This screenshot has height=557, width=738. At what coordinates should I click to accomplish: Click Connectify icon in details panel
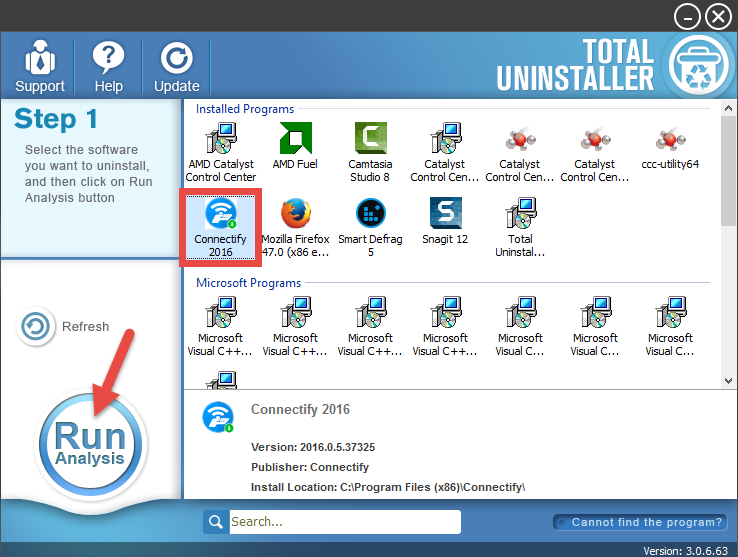coord(218,417)
